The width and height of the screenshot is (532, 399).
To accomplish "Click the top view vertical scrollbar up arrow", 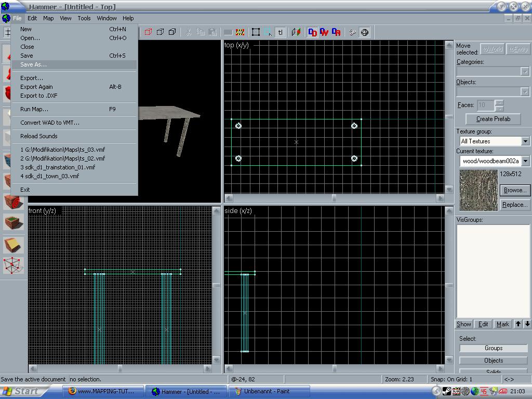I will (449, 45).
